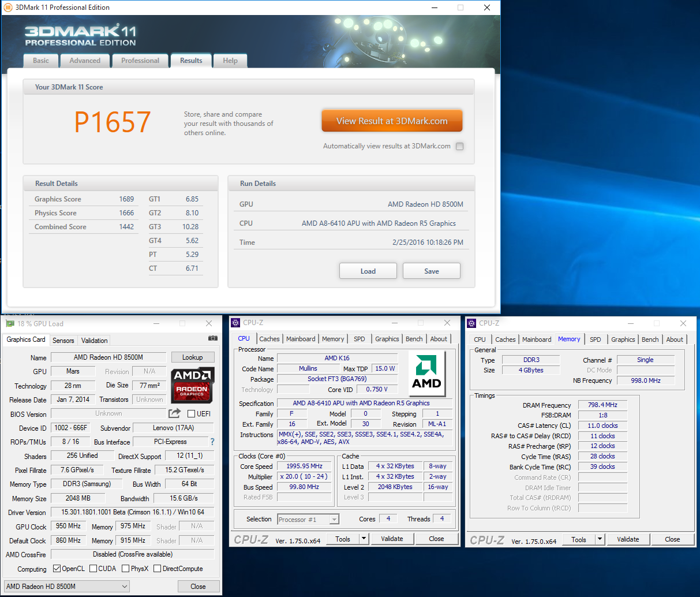
Task: Click the Bus Interface question mark icon
Action: pyautogui.click(x=212, y=442)
